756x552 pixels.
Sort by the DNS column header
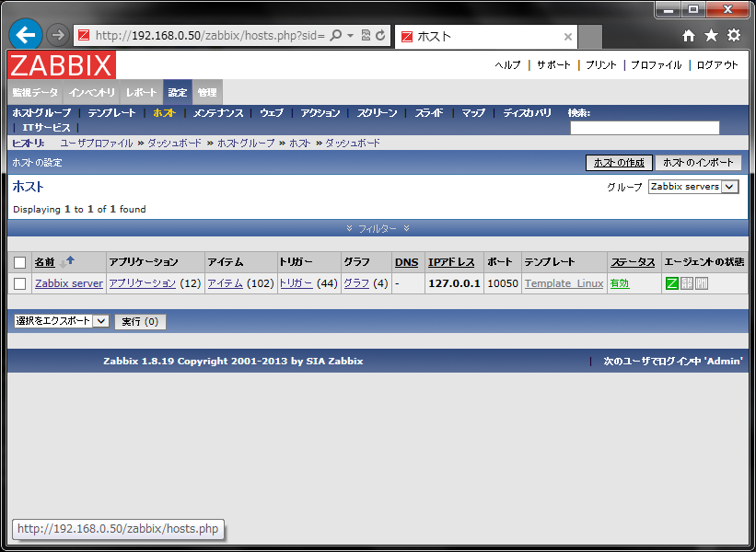[406, 262]
